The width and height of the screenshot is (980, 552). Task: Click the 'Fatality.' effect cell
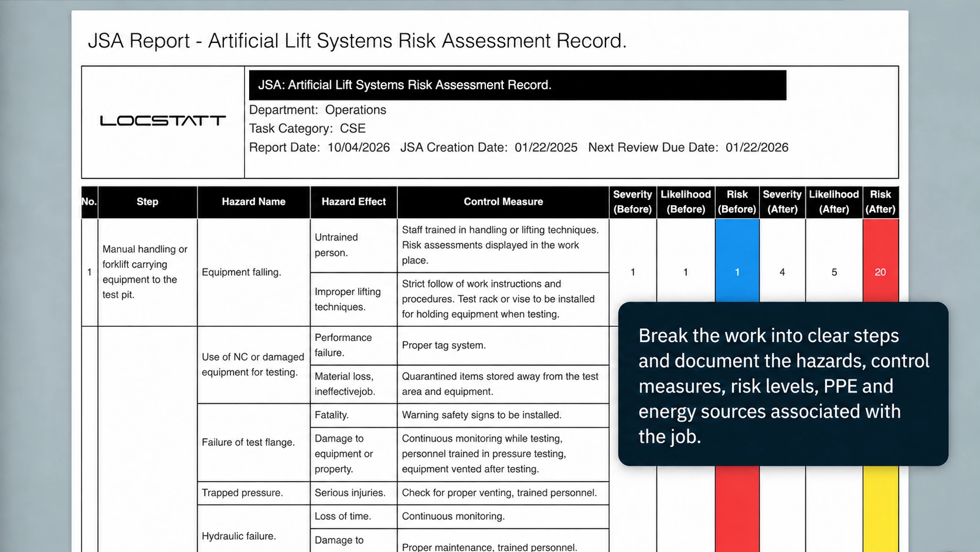pyautogui.click(x=353, y=415)
